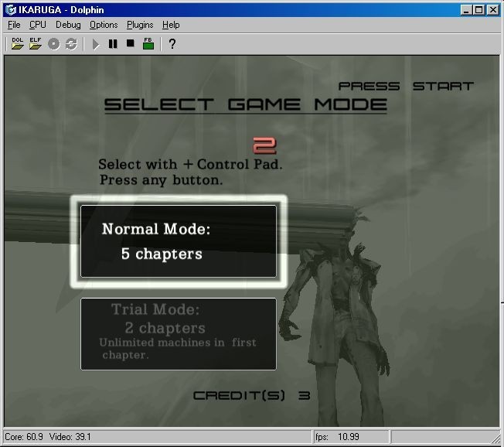Click the red countdown number 2
Viewport: 504px width, 447px height.
[x=264, y=145]
